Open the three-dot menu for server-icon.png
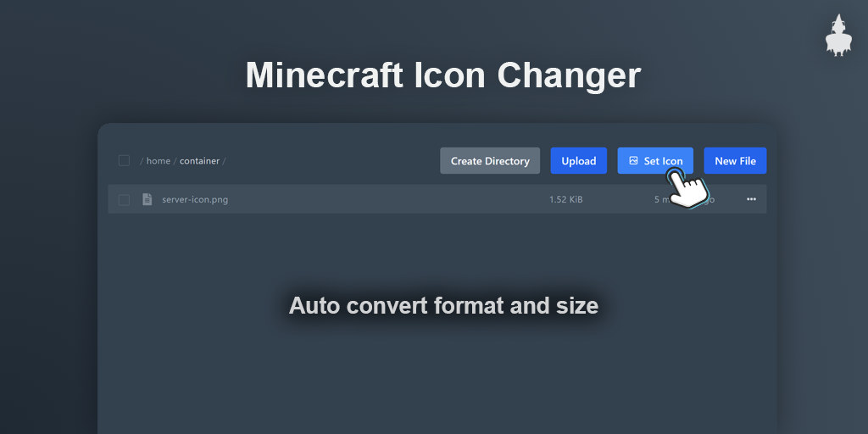Viewport: 868px width, 434px height. point(751,199)
